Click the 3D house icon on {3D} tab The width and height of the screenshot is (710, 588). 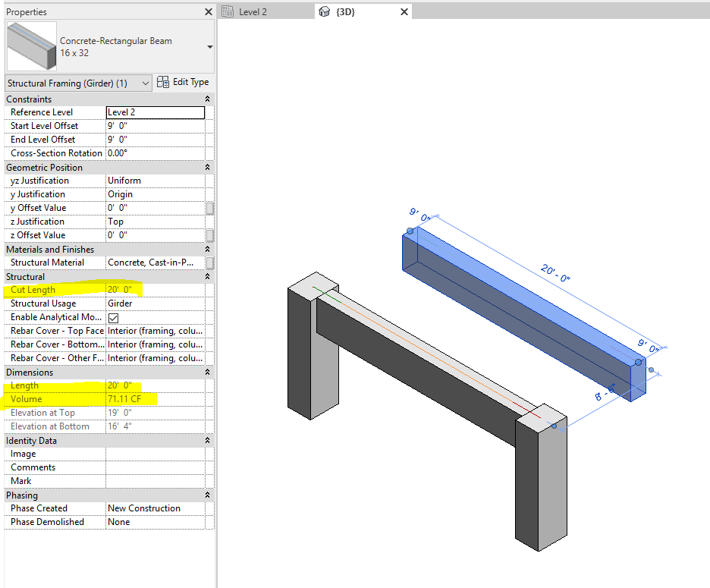coord(325,11)
